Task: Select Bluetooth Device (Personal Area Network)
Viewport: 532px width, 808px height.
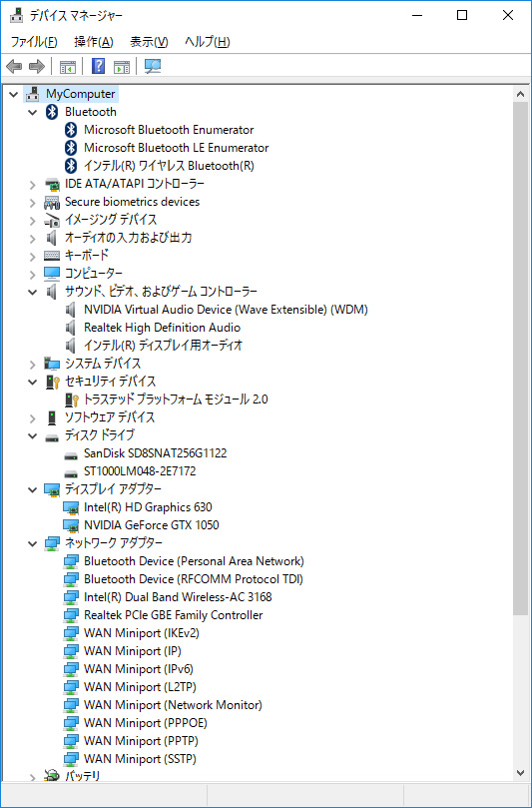Action: pyautogui.click(x=194, y=561)
